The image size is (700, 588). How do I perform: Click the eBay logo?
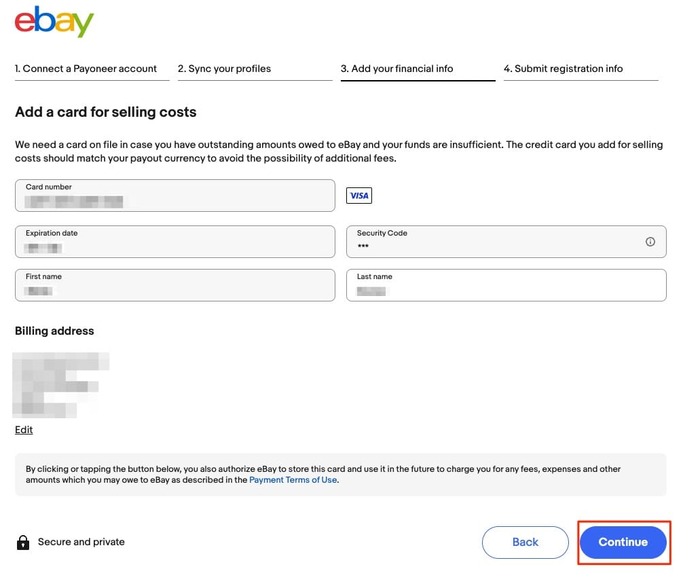(54, 22)
